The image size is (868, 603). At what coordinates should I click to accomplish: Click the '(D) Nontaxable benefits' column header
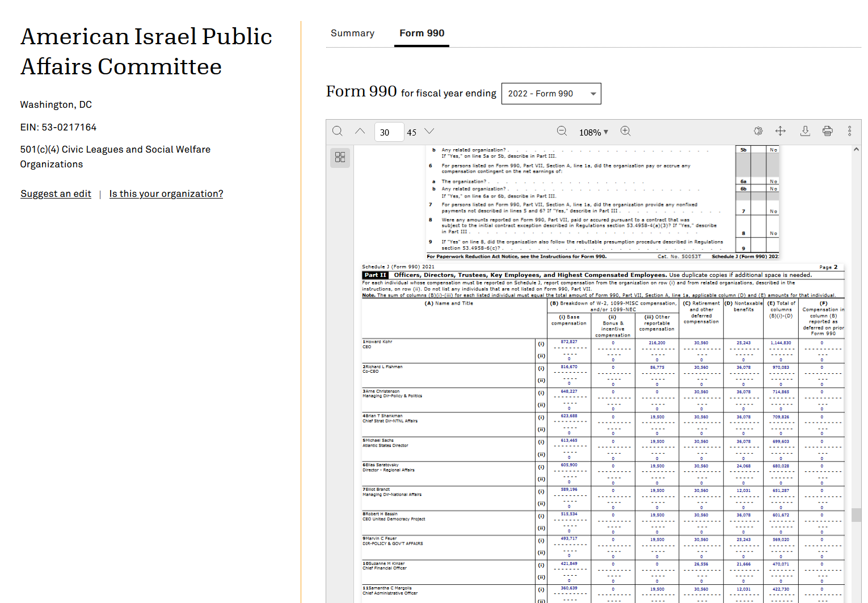tap(743, 306)
